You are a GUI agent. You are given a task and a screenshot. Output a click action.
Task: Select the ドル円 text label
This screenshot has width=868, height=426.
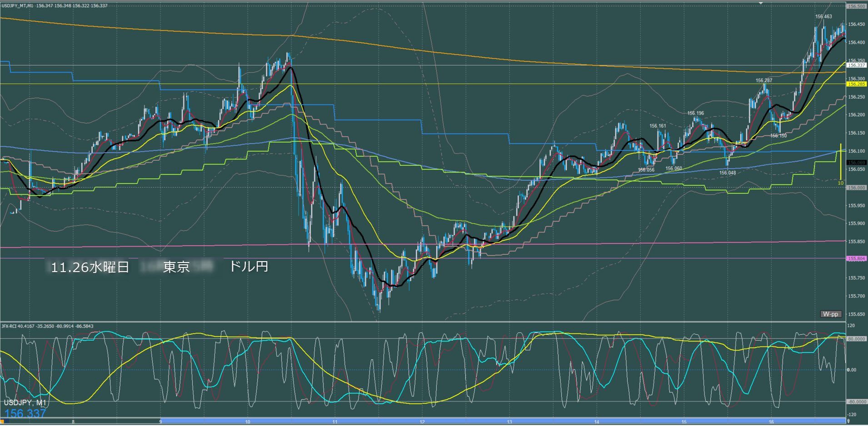(x=249, y=266)
